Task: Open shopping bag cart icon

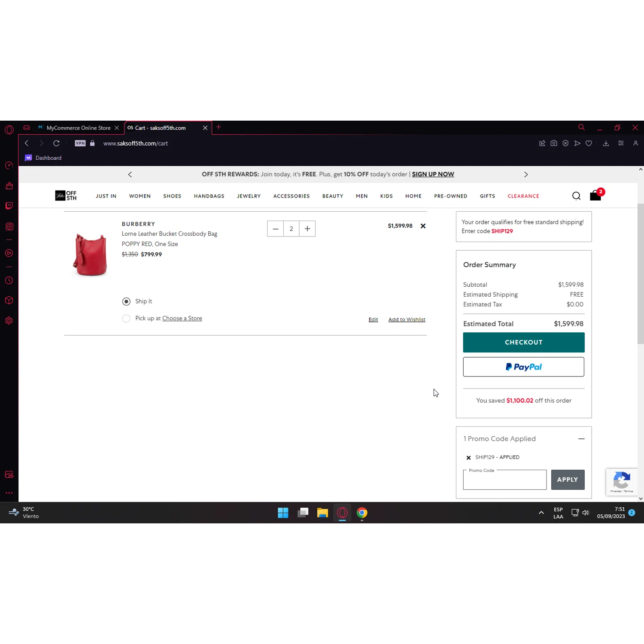Action: [596, 195]
